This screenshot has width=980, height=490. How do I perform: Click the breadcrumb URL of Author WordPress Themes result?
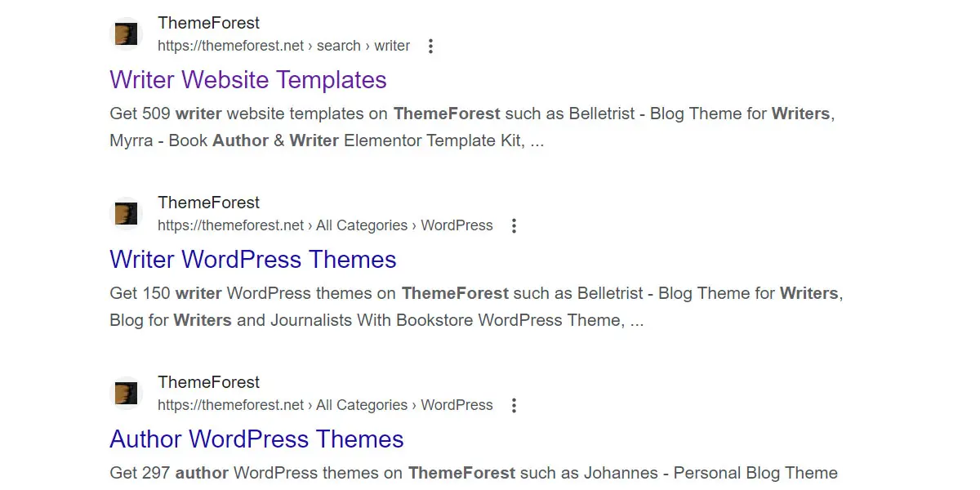point(325,405)
